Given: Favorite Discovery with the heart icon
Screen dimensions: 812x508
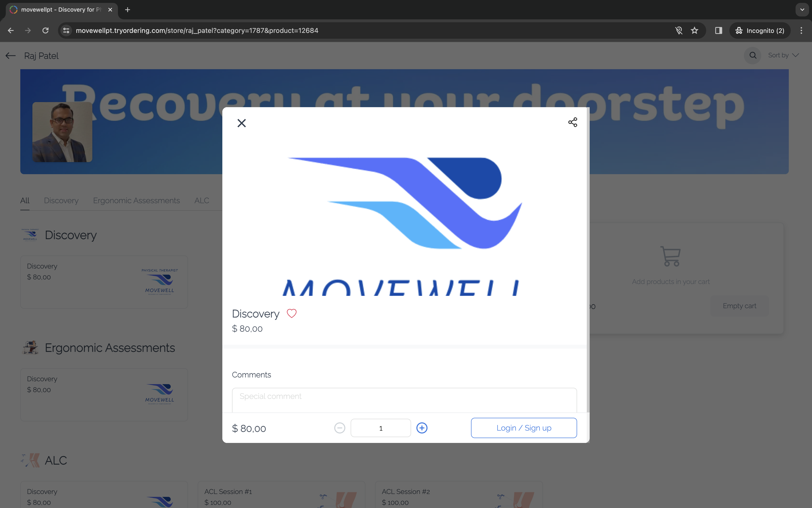Looking at the screenshot, I should tap(291, 313).
